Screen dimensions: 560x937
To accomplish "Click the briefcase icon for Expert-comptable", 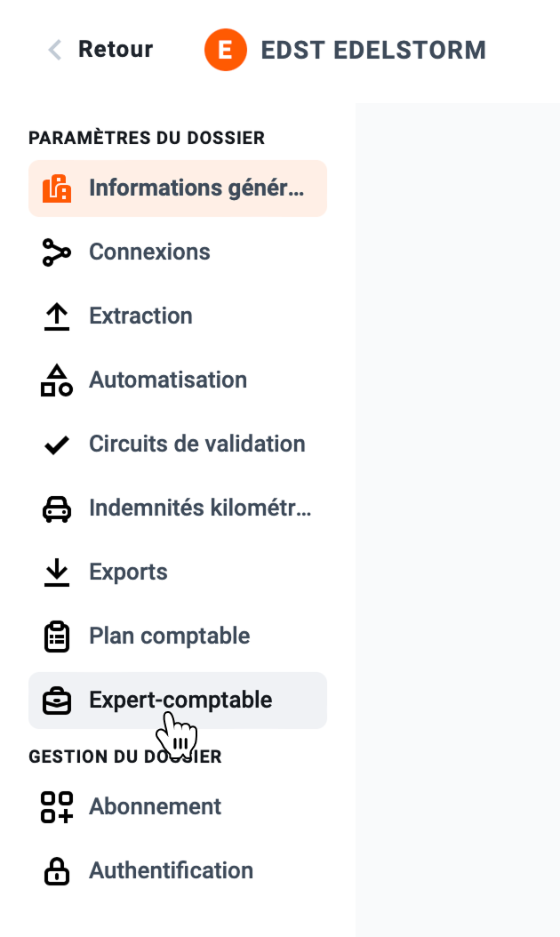I will [x=57, y=701].
